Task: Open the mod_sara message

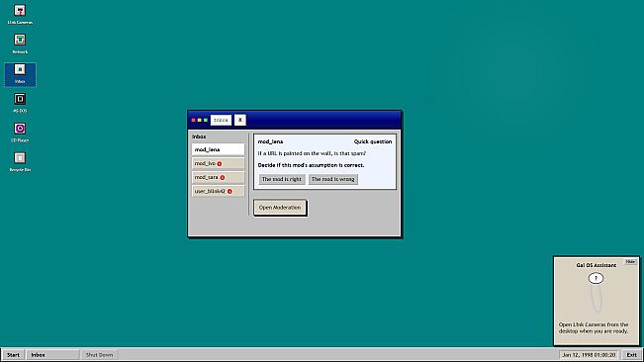Action: (218, 177)
